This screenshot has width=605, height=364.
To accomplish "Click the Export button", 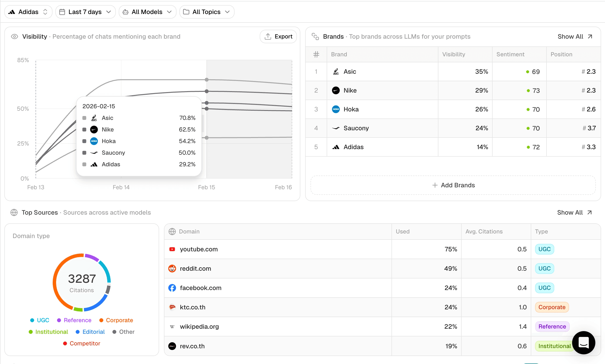I will (x=278, y=36).
